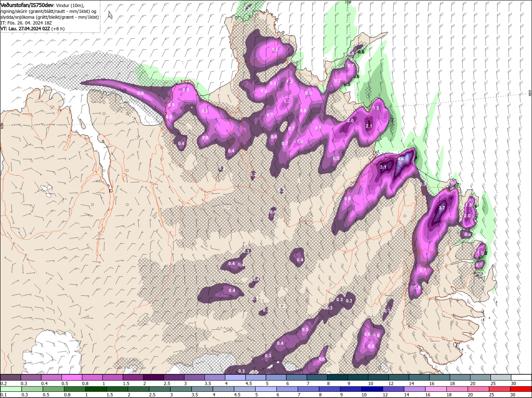
Task: Click the 1.3 precipitation value on map
Action: click(x=287, y=101)
